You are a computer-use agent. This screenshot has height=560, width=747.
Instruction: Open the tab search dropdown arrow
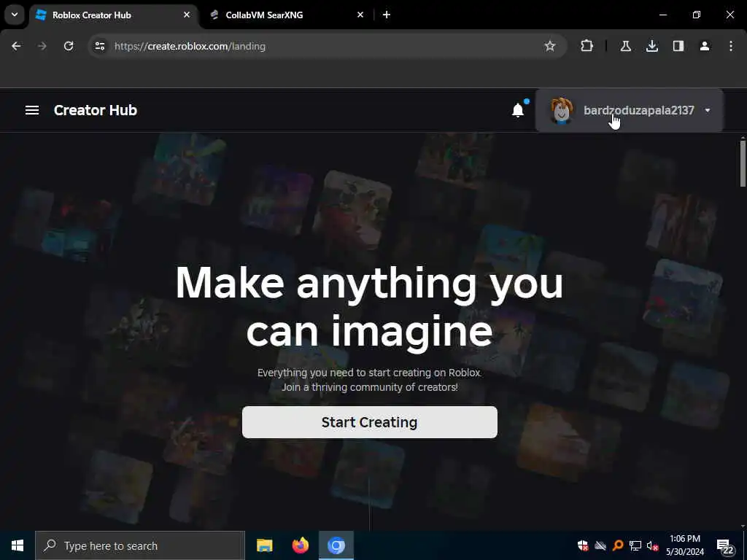pyautogui.click(x=15, y=15)
